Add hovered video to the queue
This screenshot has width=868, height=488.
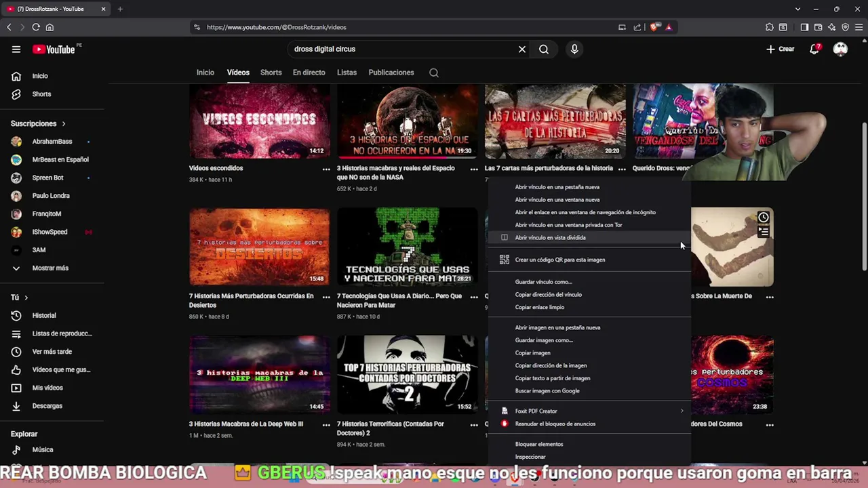pyautogui.click(x=764, y=232)
